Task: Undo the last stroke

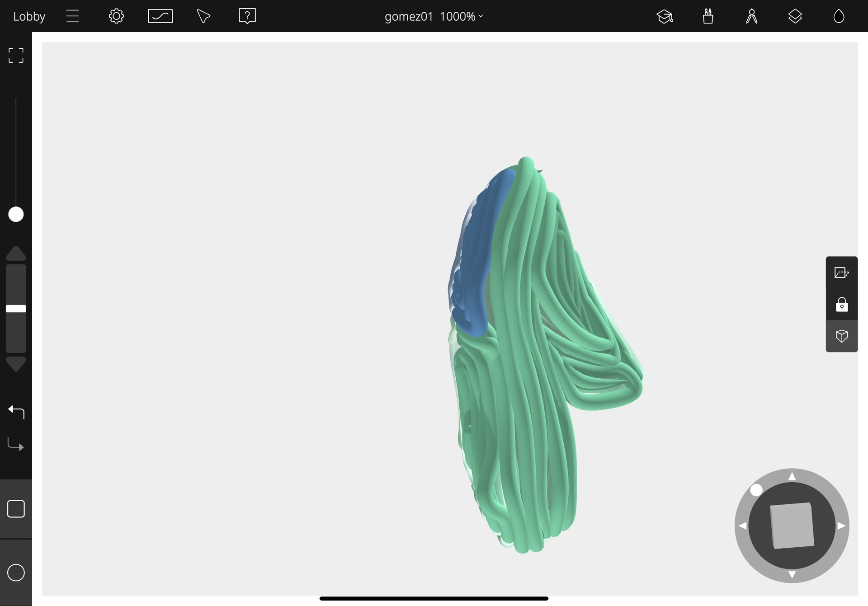Action: click(16, 412)
